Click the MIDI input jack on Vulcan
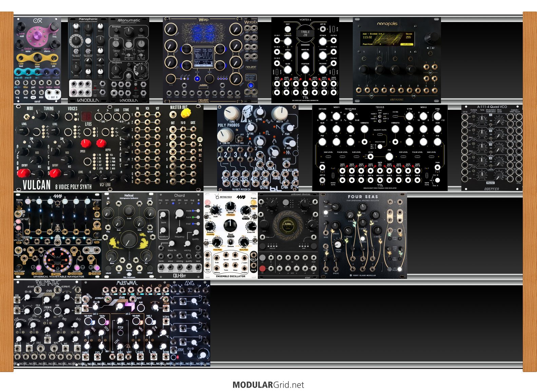Viewport: 537px width, 392px height. click(x=27, y=117)
